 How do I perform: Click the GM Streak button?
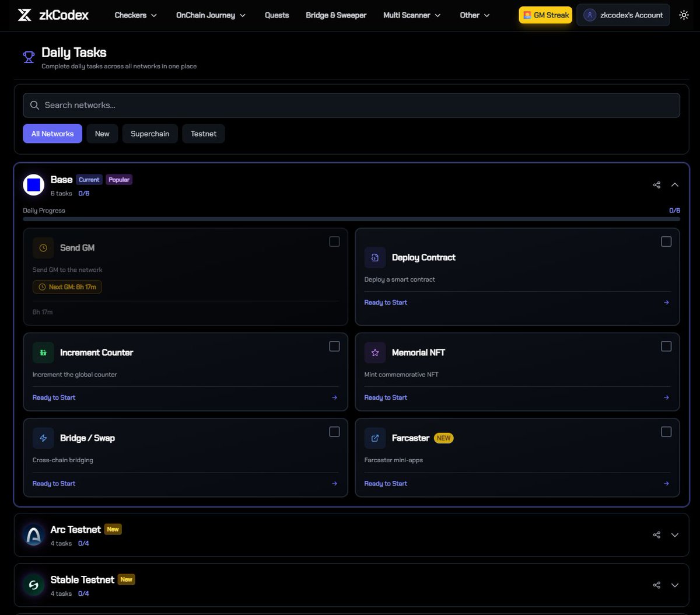(x=545, y=15)
